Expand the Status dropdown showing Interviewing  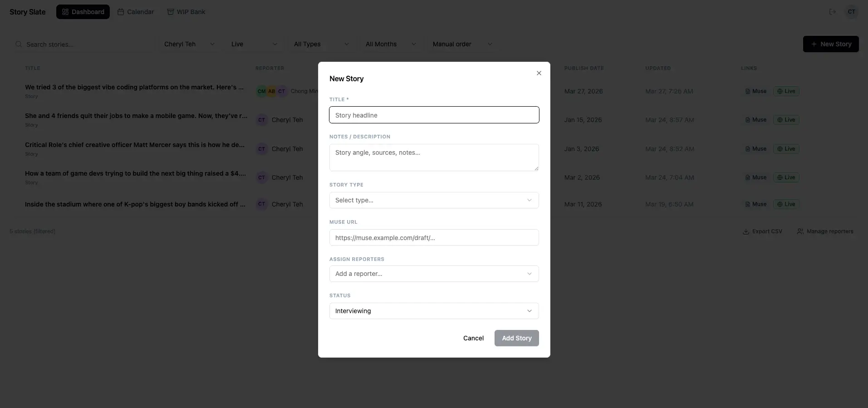coord(434,311)
